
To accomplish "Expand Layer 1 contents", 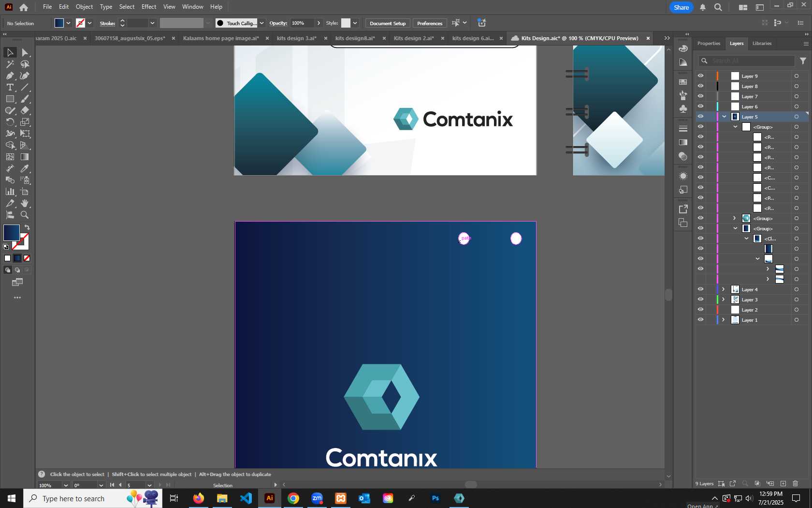I will (x=724, y=320).
